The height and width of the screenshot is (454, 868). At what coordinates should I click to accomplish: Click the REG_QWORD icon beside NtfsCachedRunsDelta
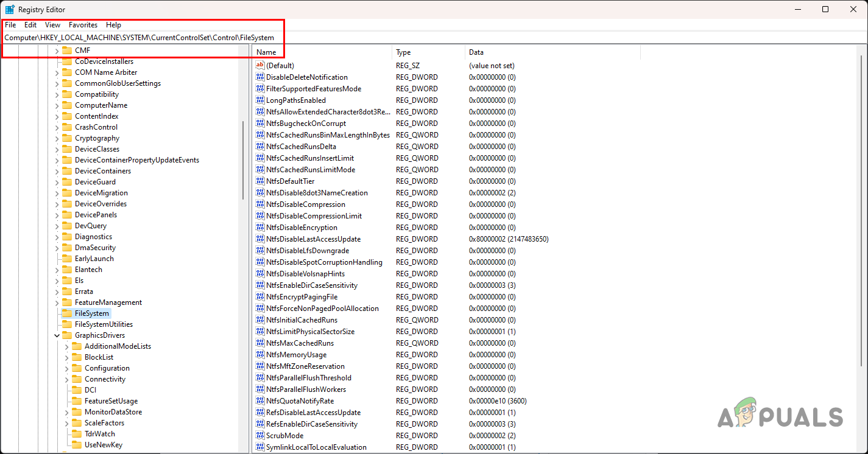coord(259,146)
